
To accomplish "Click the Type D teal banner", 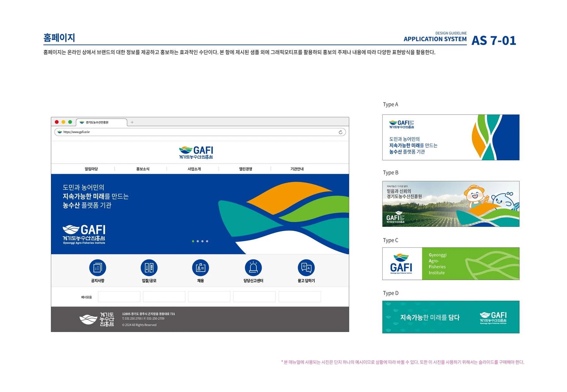I will (x=451, y=317).
